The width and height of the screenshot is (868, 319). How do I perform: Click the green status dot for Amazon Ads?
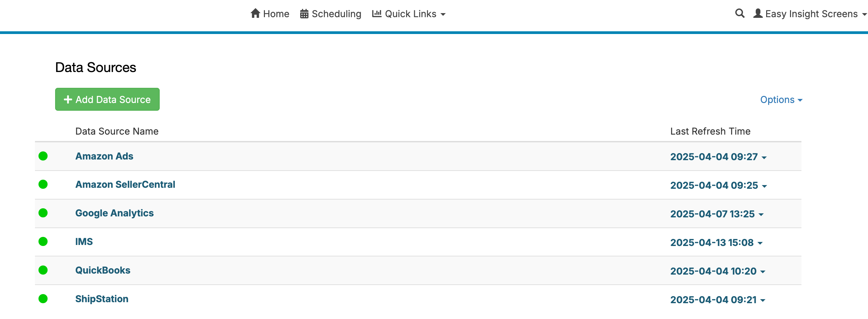(x=43, y=156)
